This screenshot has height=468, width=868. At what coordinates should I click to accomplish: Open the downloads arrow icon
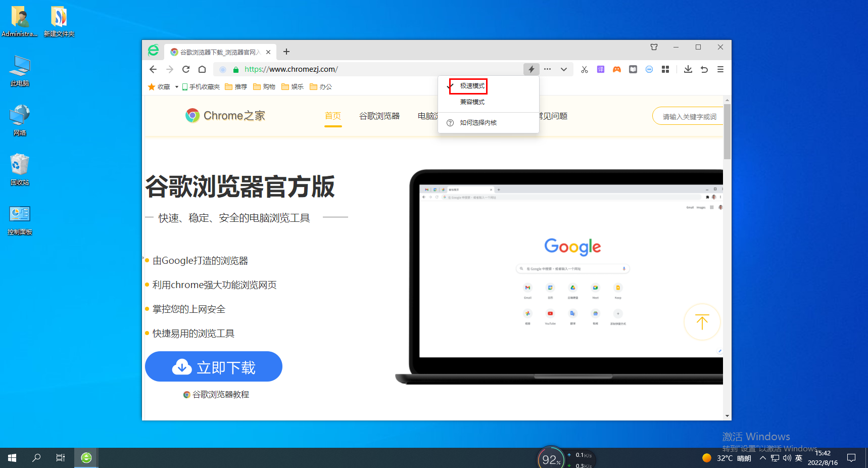688,69
